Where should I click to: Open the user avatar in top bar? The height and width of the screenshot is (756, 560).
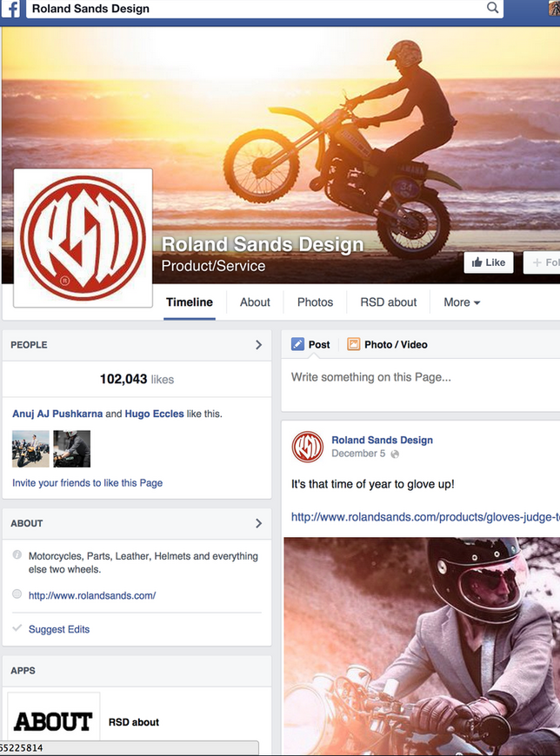pyautogui.click(x=554, y=8)
